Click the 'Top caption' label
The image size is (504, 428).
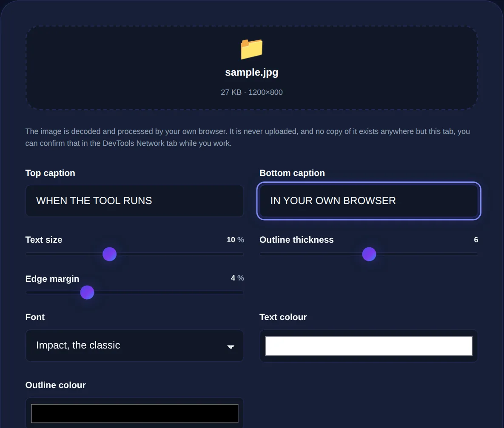[x=50, y=173]
